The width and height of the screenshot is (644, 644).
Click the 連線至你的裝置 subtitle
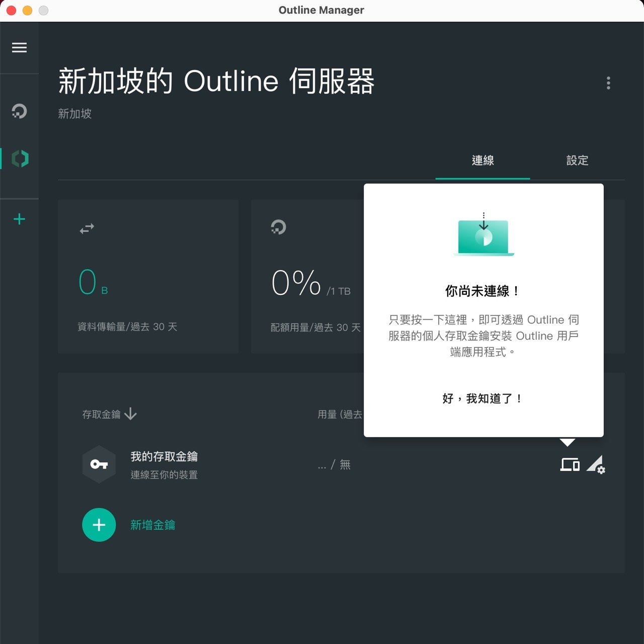[x=164, y=474]
